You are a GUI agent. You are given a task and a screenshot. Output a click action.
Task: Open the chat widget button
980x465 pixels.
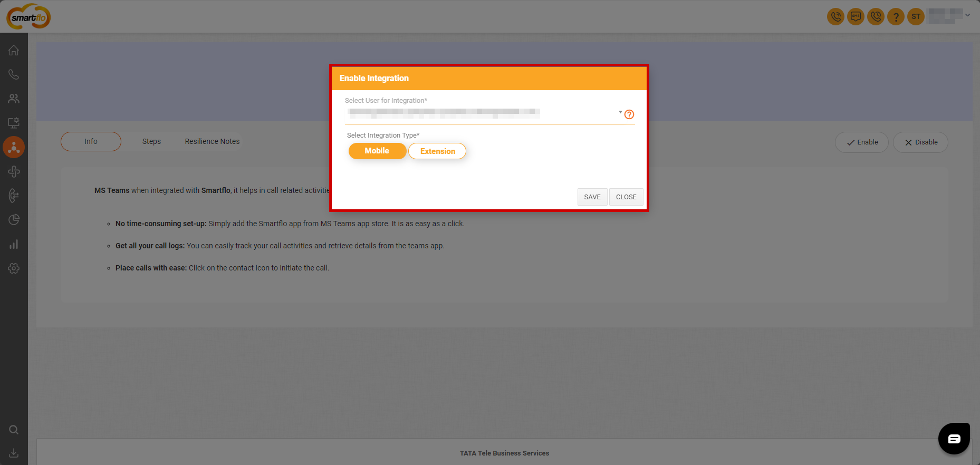point(954,439)
